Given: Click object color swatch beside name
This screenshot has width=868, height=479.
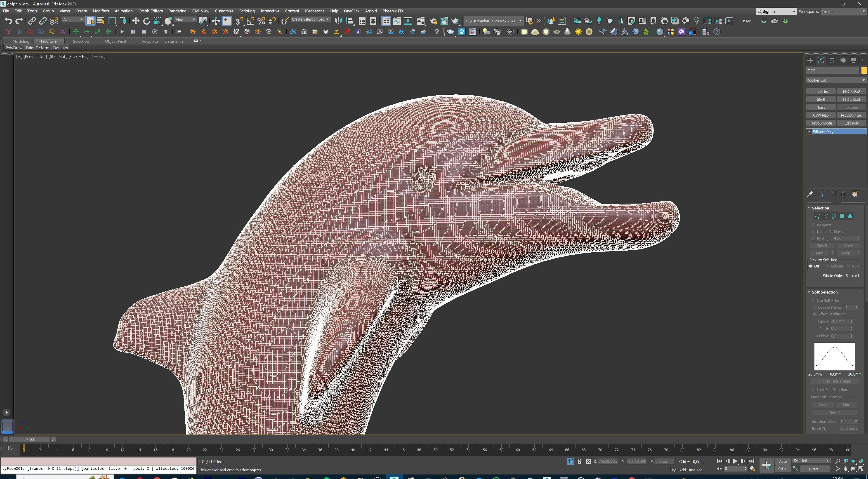Looking at the screenshot, I should coord(864,70).
